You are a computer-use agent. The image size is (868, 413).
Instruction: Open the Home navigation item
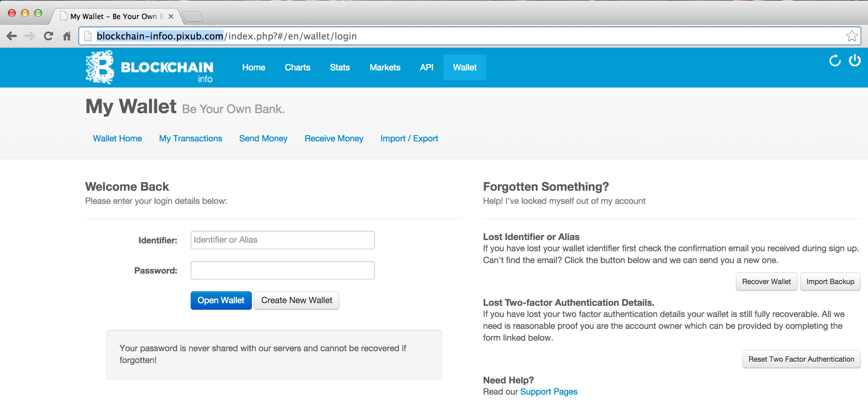[254, 67]
